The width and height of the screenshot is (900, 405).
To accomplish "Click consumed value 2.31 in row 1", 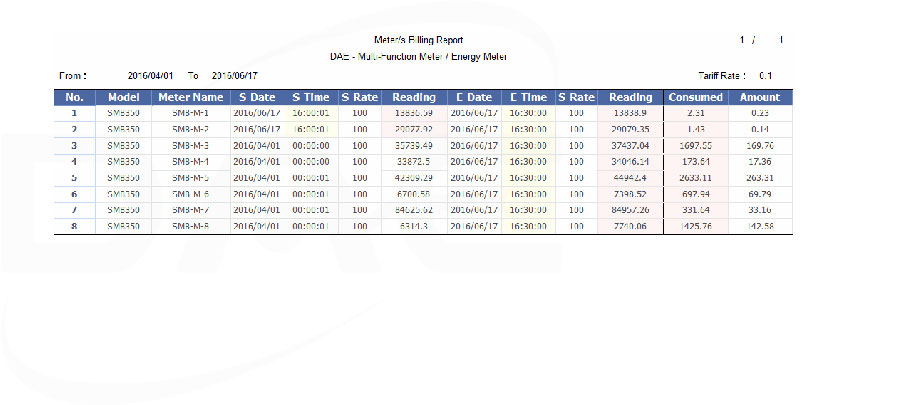I will [x=696, y=113].
